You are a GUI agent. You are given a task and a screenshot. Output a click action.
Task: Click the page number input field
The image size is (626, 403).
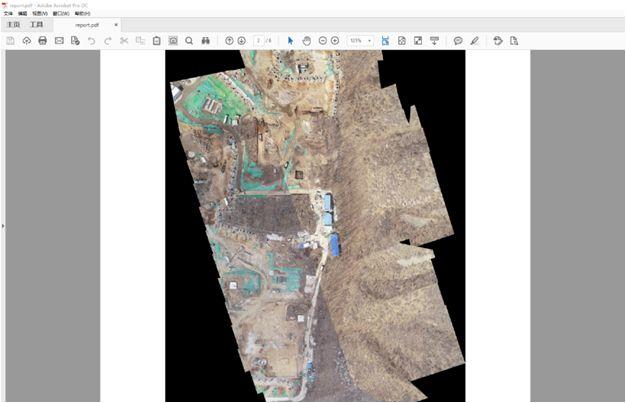258,40
